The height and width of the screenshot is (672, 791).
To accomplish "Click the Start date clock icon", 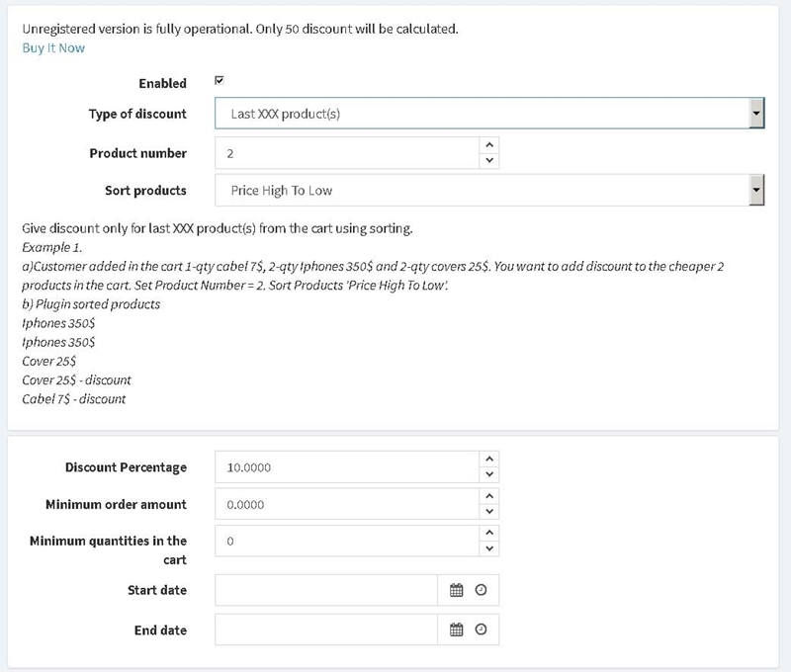I will coord(482,590).
